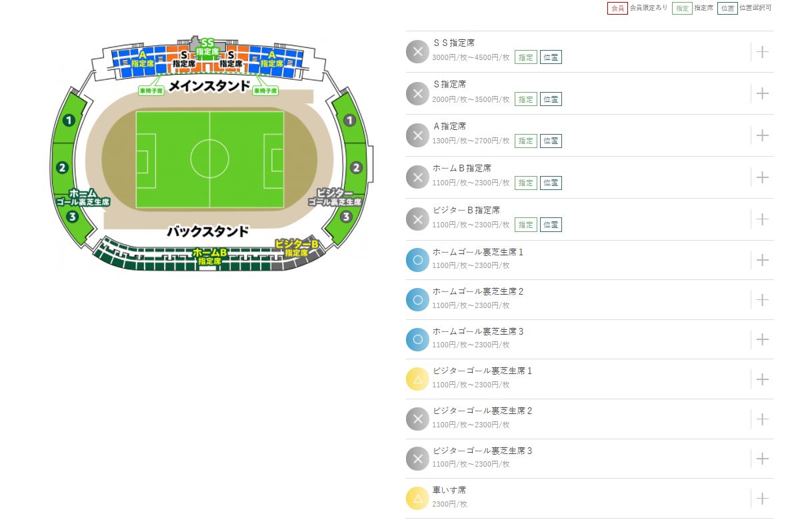This screenshot has height=532, width=794.
Task: Expand ホームゴール裏芝生席２ with the plus
Action: (762, 299)
